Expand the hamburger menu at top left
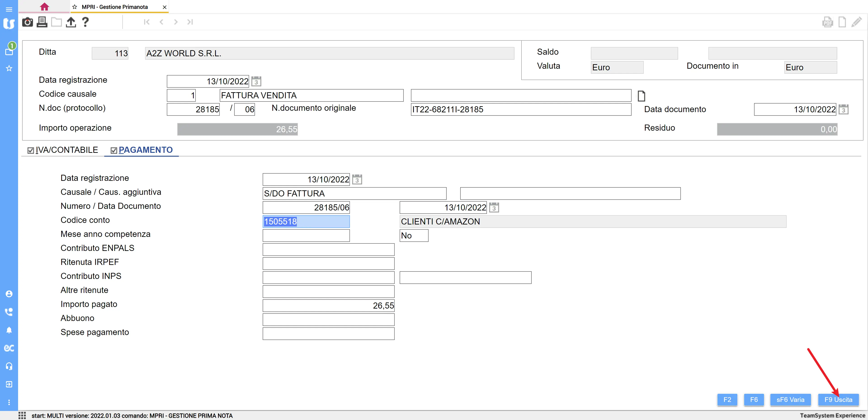Image resolution: width=868 pixels, height=420 pixels. [x=9, y=9]
